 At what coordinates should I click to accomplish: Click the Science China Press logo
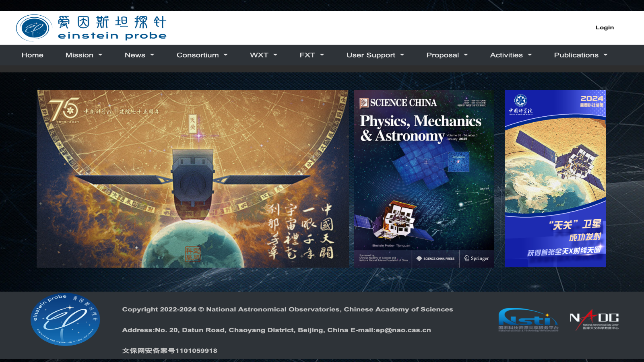[x=436, y=259]
